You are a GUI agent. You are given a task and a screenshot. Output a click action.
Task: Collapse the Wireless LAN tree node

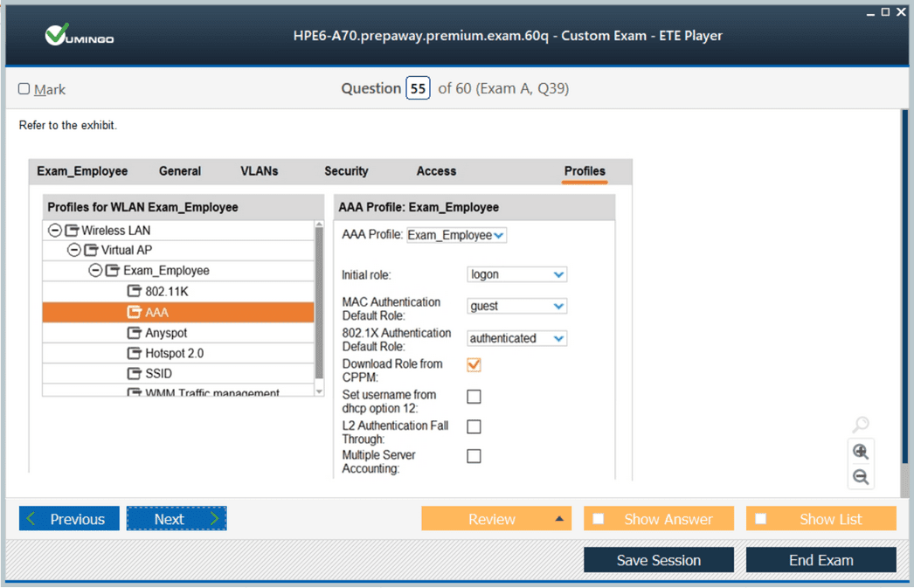[x=55, y=231]
